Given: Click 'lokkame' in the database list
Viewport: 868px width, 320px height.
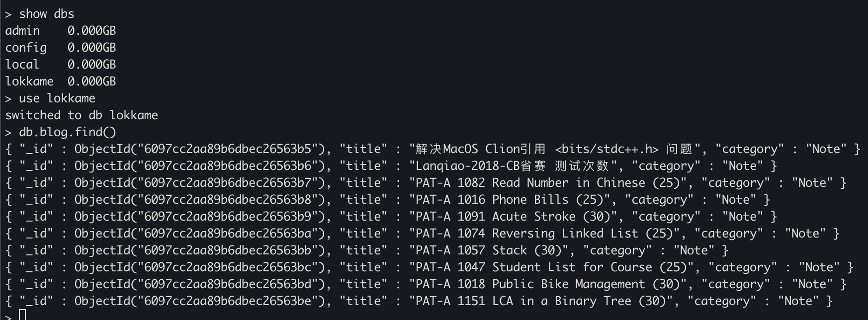Looking at the screenshot, I should [x=29, y=81].
